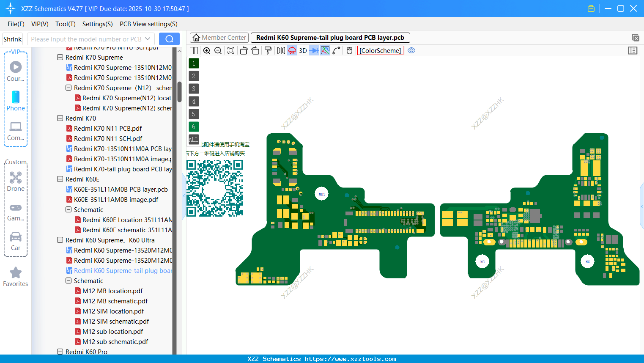Image resolution: width=644 pixels, height=363 pixels.
Task: Click the QR code image
Action: click(x=215, y=188)
